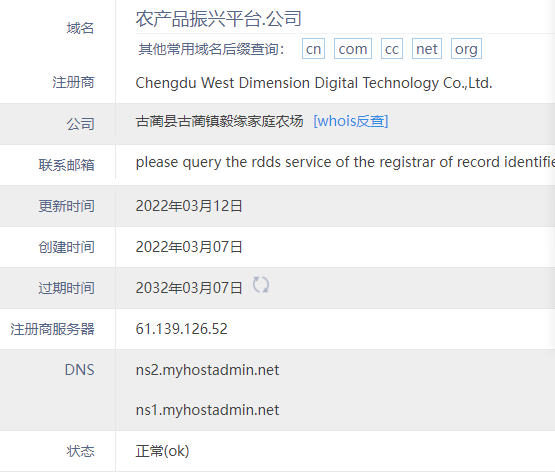Select the registrar name Chengdu West Dimension
555x473 pixels.
[x=314, y=83]
